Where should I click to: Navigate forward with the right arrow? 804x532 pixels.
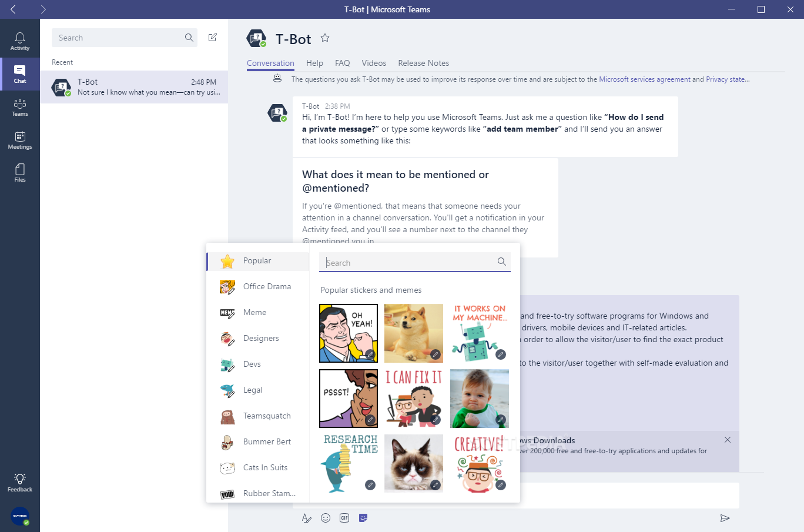point(43,9)
